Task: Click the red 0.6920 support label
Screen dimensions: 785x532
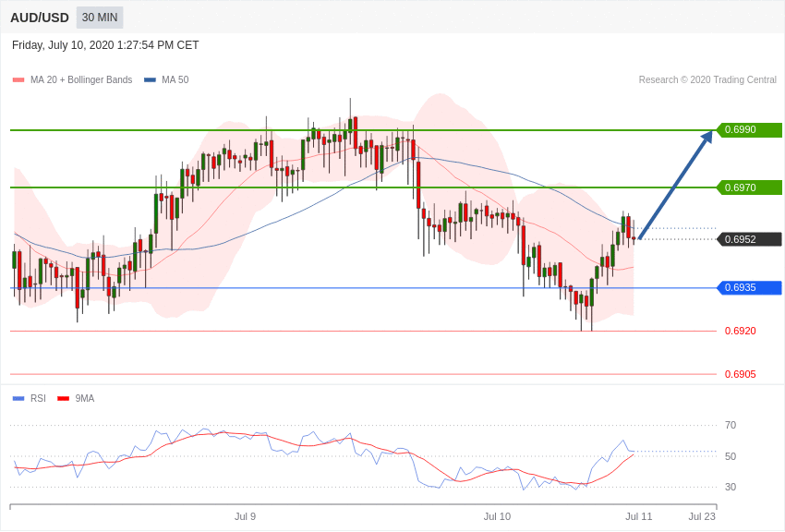Action: pyautogui.click(x=741, y=331)
